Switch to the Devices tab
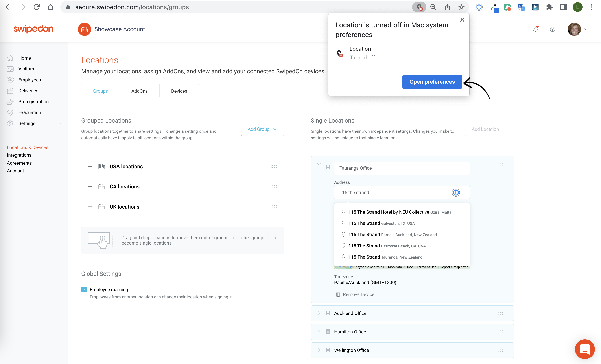Viewport: 601px width, 364px height. pos(179,91)
